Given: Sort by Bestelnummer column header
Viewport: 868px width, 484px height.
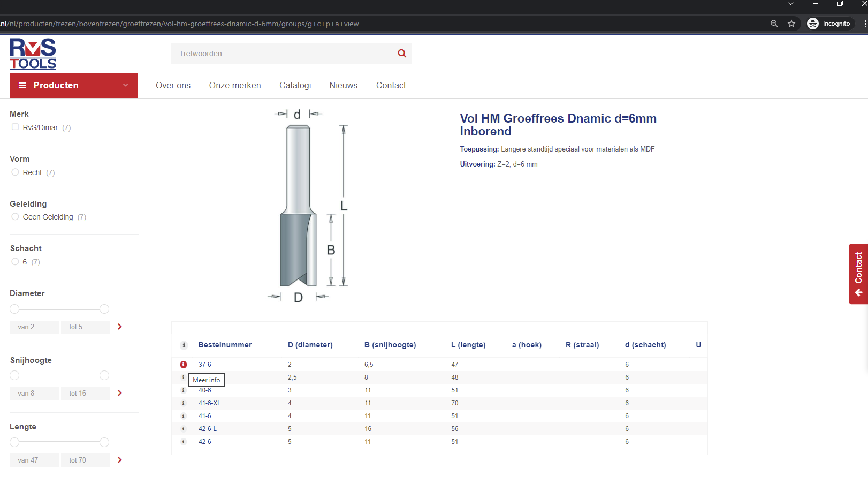Looking at the screenshot, I should pos(225,345).
